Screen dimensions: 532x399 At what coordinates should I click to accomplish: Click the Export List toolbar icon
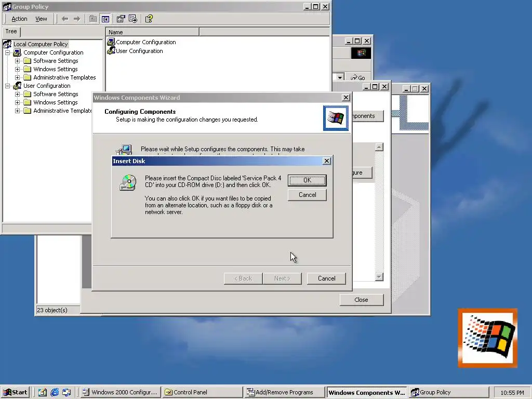[133, 19]
